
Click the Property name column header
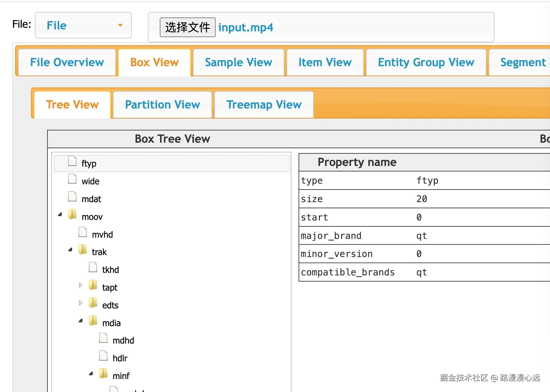pyautogui.click(x=357, y=162)
